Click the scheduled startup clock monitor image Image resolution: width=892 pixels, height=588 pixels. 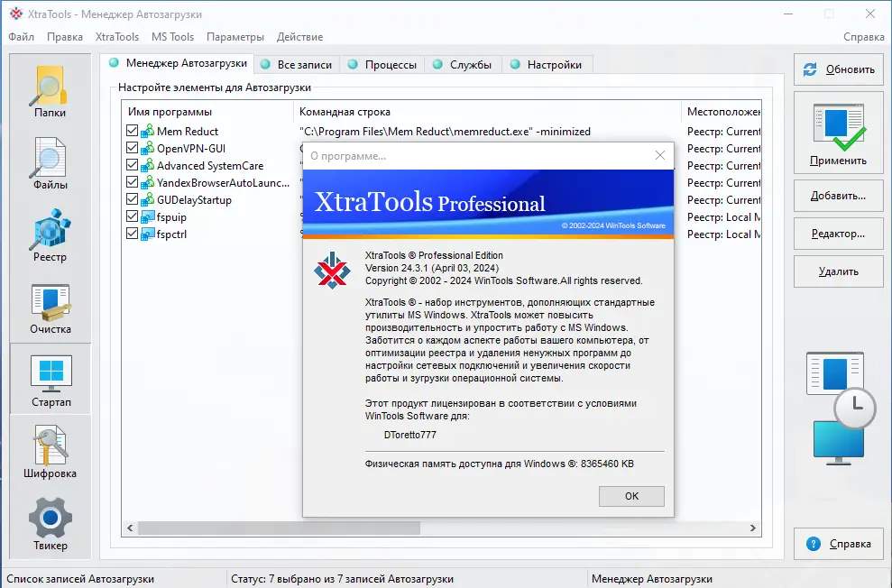(x=841, y=409)
